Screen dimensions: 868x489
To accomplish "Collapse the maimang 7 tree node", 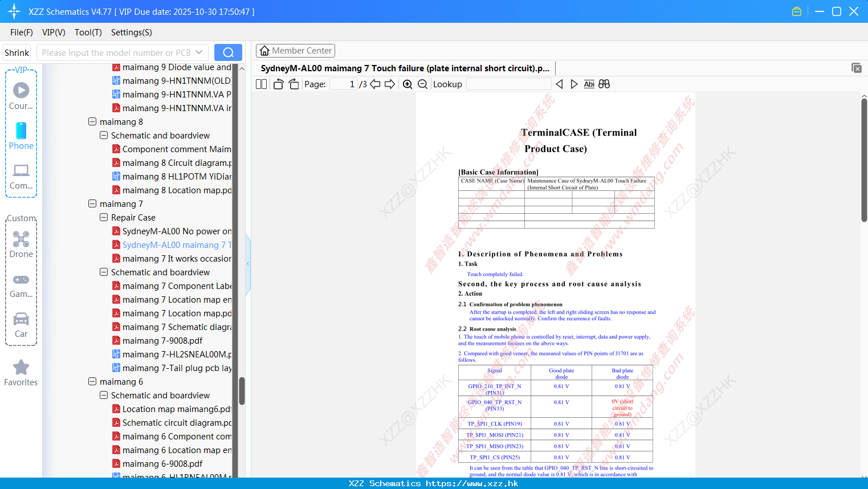I will click(92, 203).
